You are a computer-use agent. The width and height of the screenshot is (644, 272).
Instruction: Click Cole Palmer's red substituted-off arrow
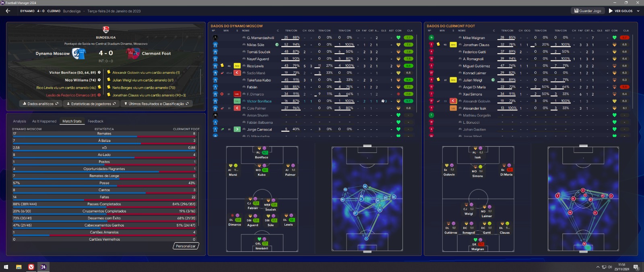coord(237,108)
